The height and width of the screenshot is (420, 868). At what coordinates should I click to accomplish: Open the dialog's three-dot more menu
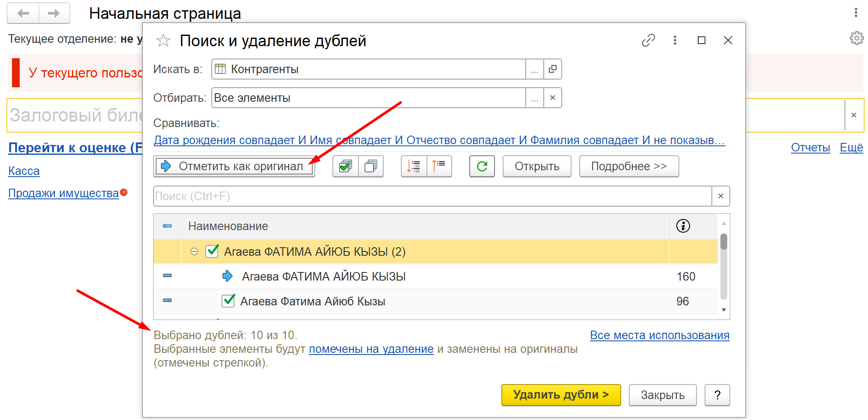click(x=675, y=40)
